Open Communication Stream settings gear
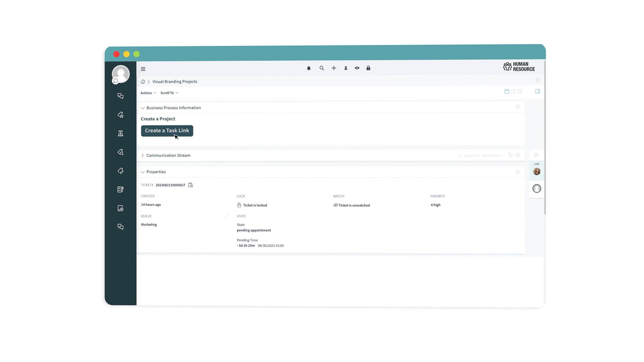This screenshot has width=644, height=362. [x=518, y=156]
